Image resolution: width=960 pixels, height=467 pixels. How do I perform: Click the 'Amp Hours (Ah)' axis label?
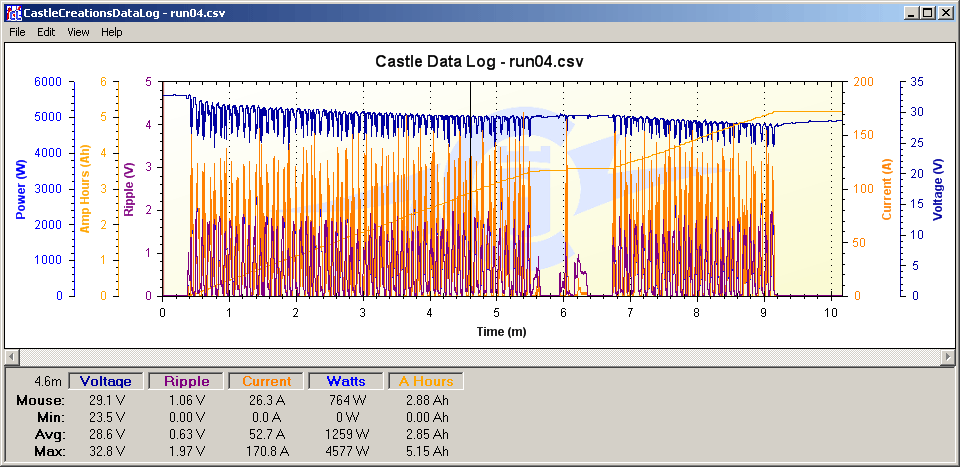point(84,189)
